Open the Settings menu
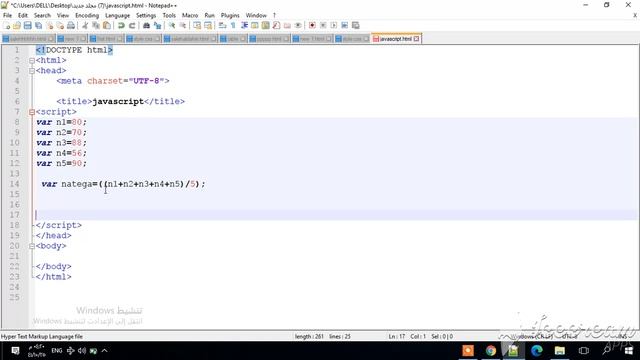The image size is (640, 360). [x=146, y=15]
